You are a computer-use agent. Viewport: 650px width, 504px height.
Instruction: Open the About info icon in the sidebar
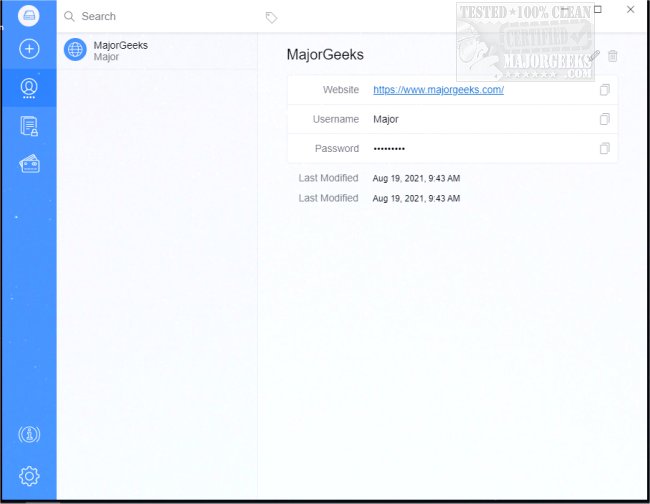tap(29, 434)
